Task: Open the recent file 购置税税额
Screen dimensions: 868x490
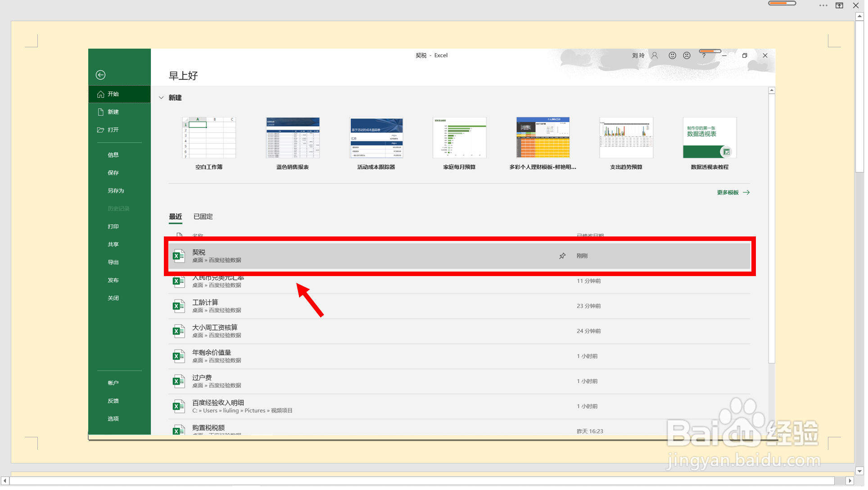Action: (x=461, y=430)
